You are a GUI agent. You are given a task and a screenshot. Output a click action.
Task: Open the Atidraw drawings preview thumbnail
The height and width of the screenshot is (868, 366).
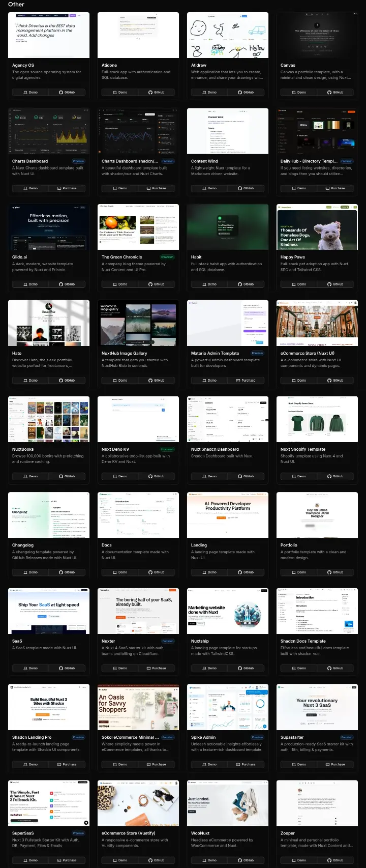(x=228, y=35)
